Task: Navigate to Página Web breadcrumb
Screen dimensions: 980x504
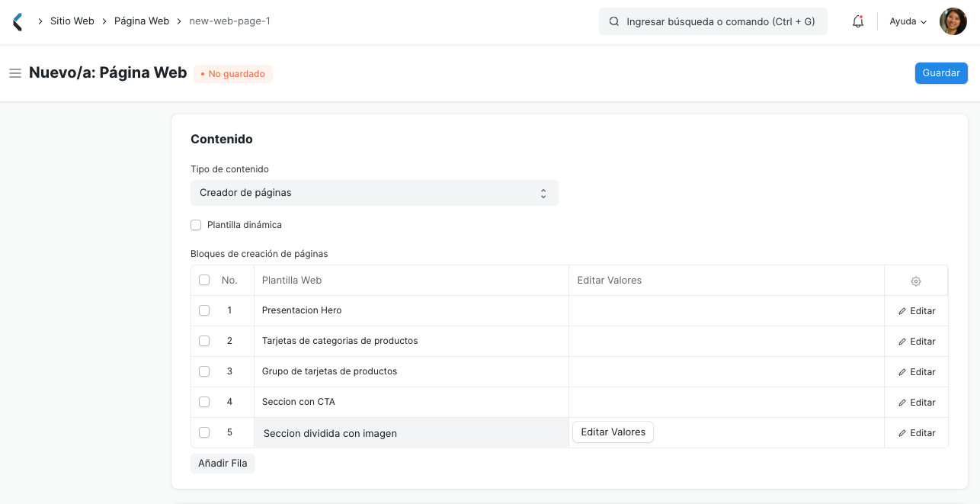Action: pos(141,21)
